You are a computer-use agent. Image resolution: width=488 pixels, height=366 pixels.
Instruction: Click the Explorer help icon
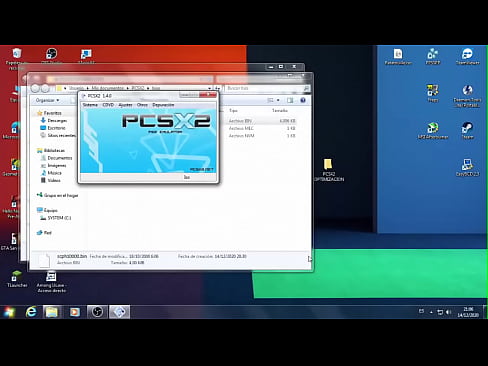coord(303,100)
